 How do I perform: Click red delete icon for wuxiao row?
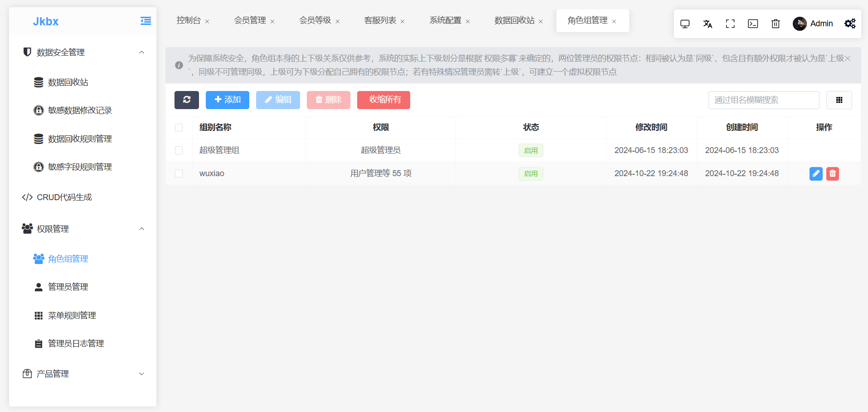(x=832, y=174)
